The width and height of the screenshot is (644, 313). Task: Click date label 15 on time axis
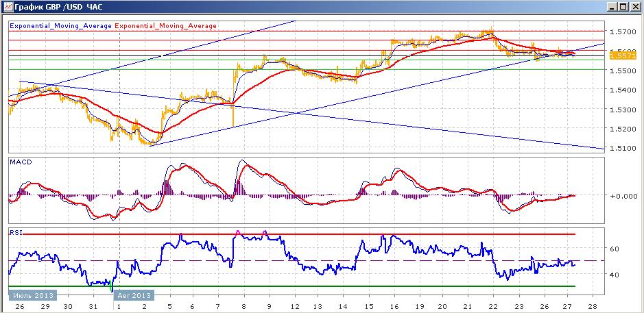tap(369, 306)
